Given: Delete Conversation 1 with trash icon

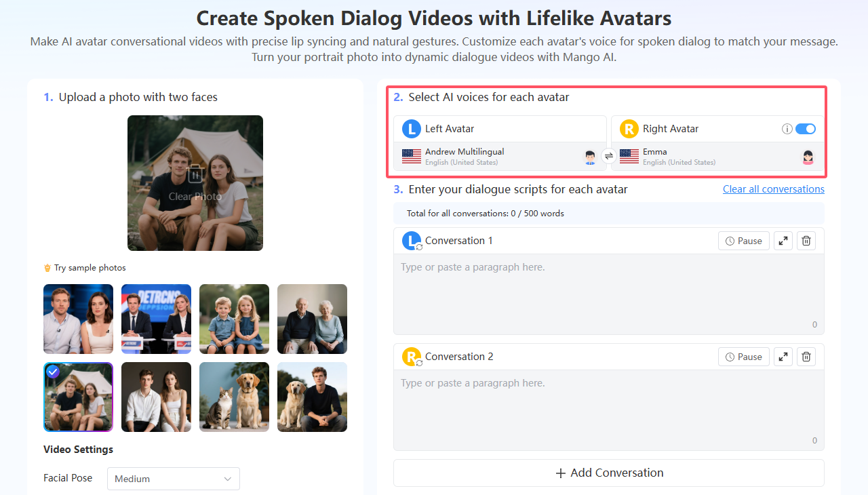Looking at the screenshot, I should 806,241.
